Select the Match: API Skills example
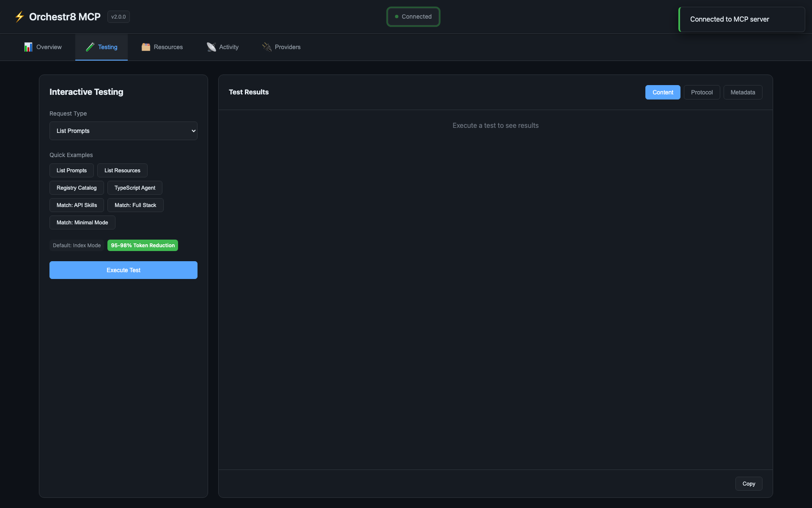The image size is (812, 508). click(77, 205)
